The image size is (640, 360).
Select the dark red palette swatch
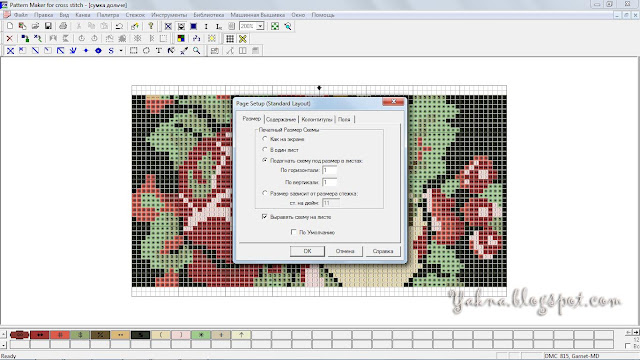point(40,335)
